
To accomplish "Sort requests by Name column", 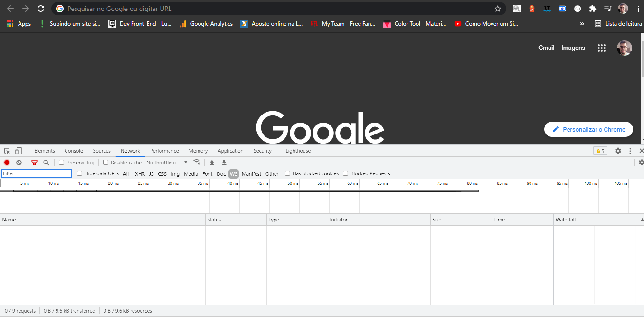I will click(103, 220).
